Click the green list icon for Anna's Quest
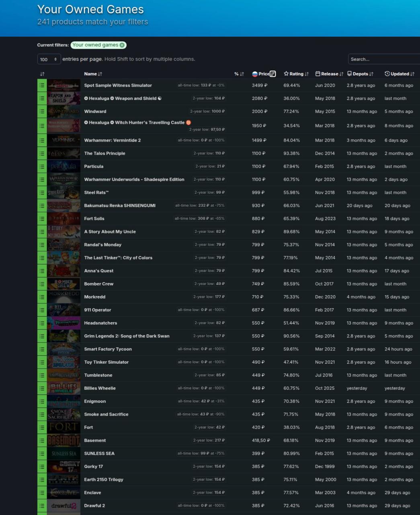Image resolution: width=420 pixels, height=515 pixels. 42,271
